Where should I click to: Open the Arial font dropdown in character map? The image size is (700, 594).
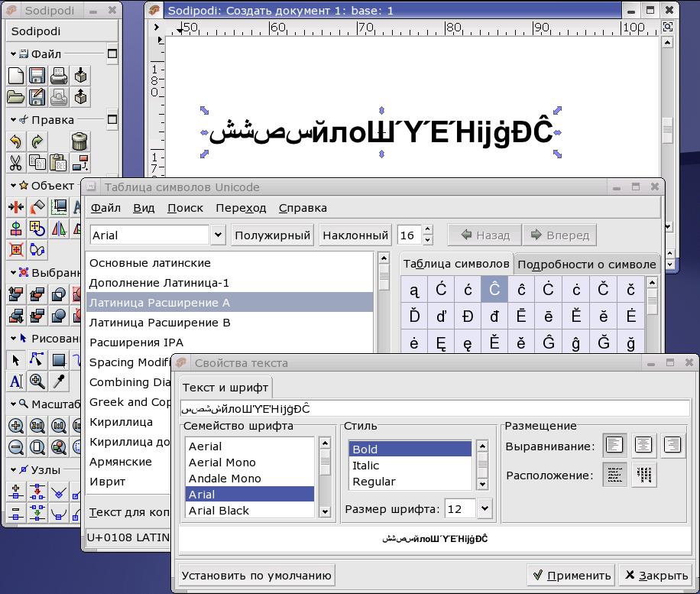pyautogui.click(x=218, y=235)
